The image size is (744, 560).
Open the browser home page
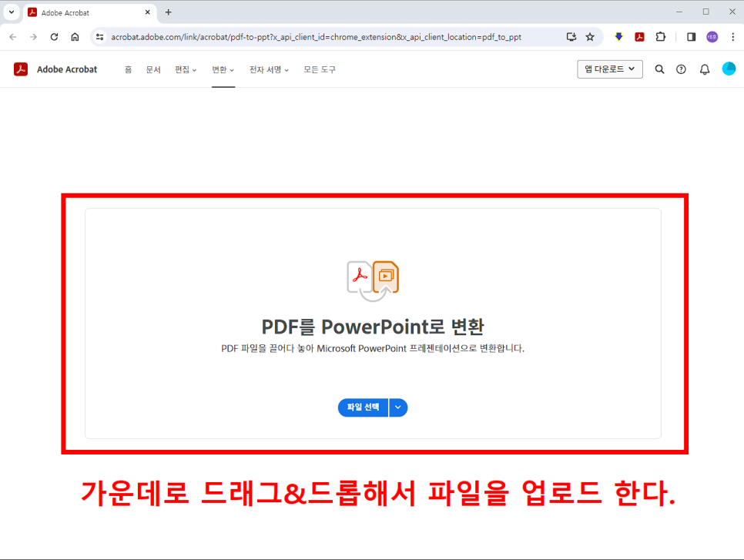[x=75, y=36]
